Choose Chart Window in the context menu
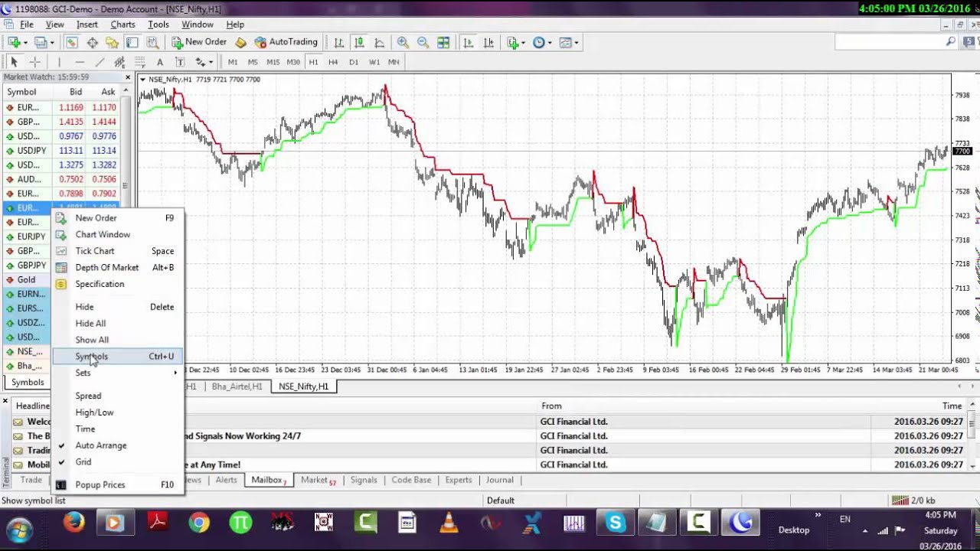The image size is (980, 551). [x=118, y=234]
